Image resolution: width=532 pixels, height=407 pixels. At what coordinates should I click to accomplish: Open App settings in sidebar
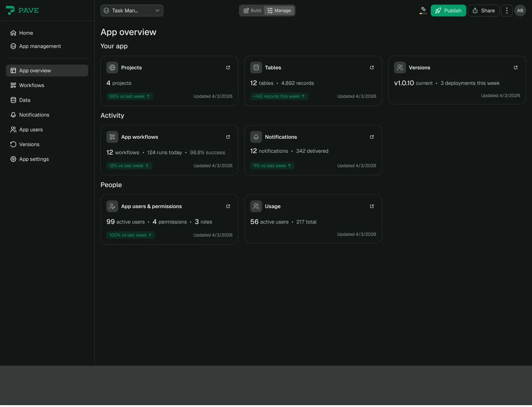[47, 159]
